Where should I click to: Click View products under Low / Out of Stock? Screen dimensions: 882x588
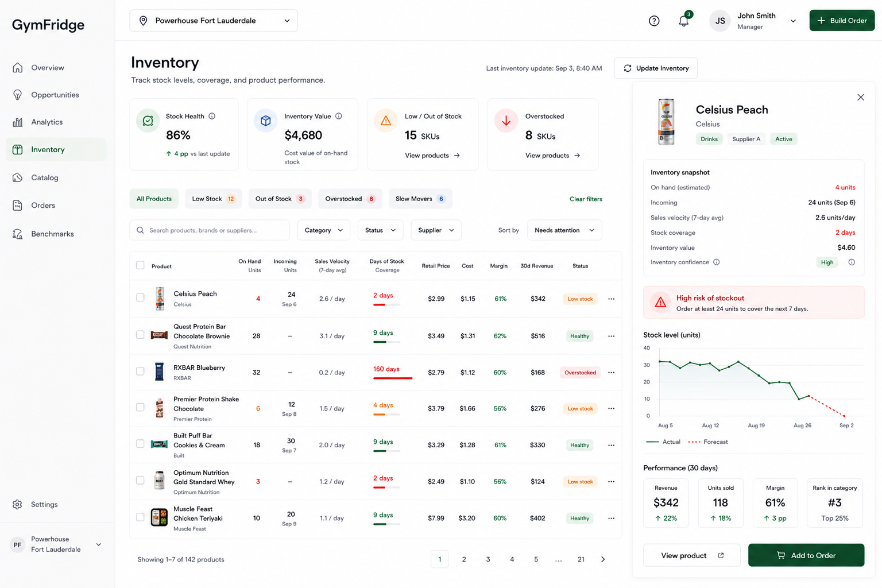click(432, 156)
